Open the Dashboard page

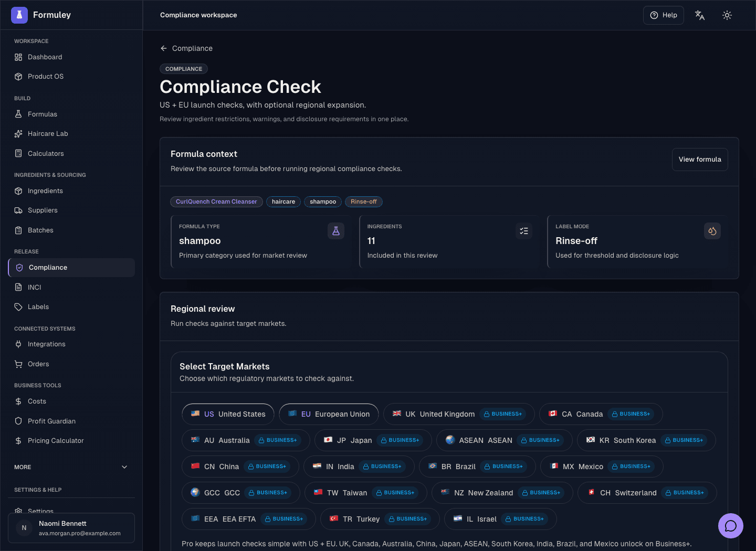click(x=71, y=57)
